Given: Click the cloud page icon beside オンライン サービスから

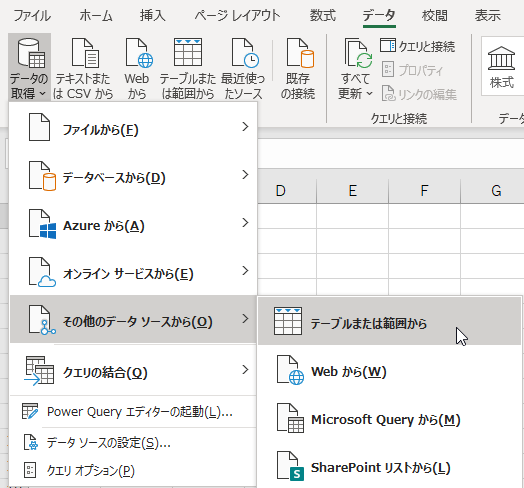Looking at the screenshot, I should tap(42, 272).
